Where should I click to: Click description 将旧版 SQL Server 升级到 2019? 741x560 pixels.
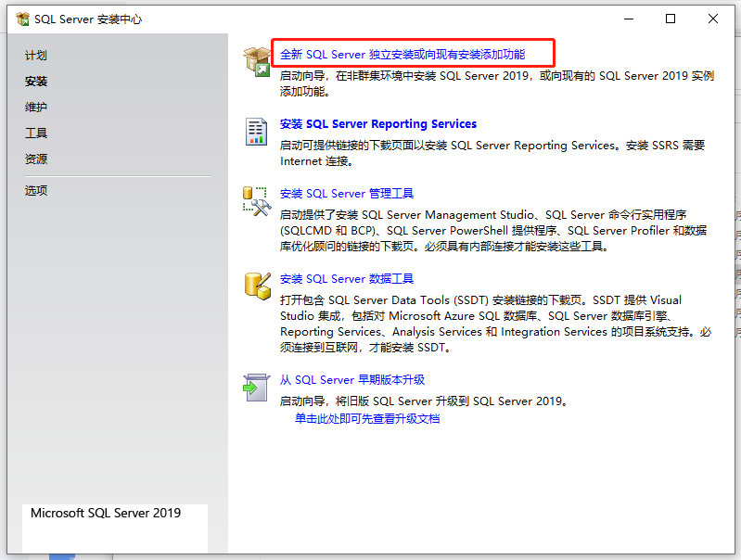pyautogui.click(x=424, y=401)
